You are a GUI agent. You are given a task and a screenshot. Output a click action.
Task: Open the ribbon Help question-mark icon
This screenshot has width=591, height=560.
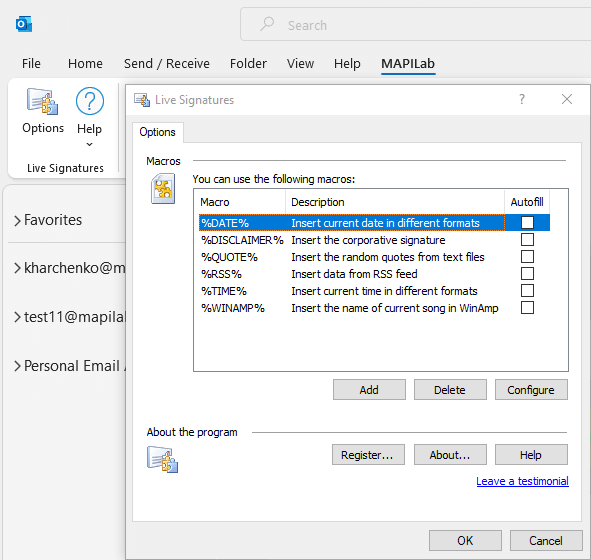[90, 101]
